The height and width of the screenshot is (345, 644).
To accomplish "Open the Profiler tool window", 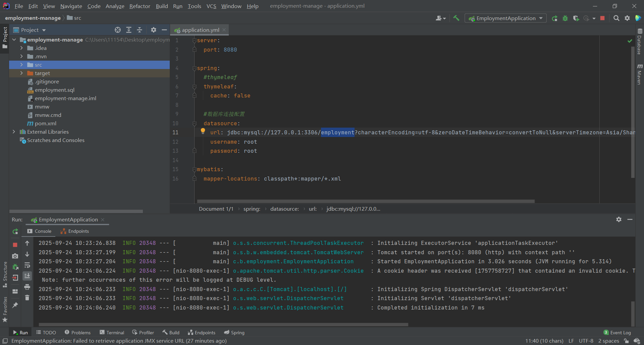I will click(x=143, y=332).
